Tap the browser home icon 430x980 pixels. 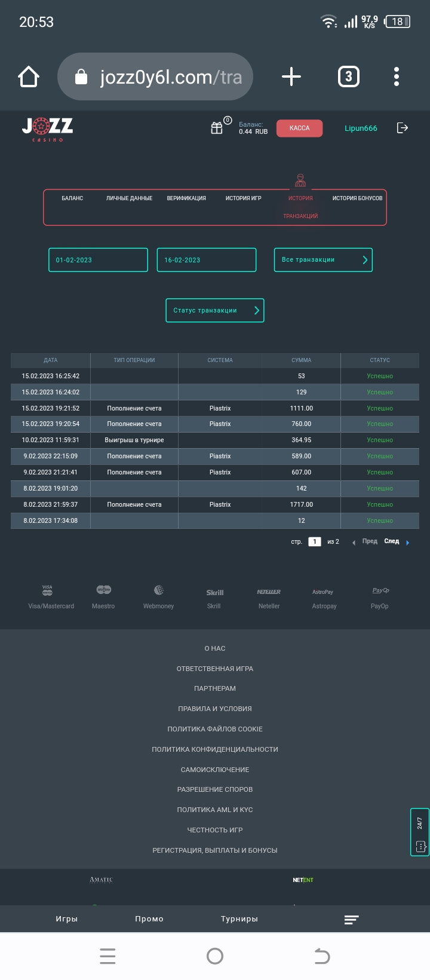point(29,77)
